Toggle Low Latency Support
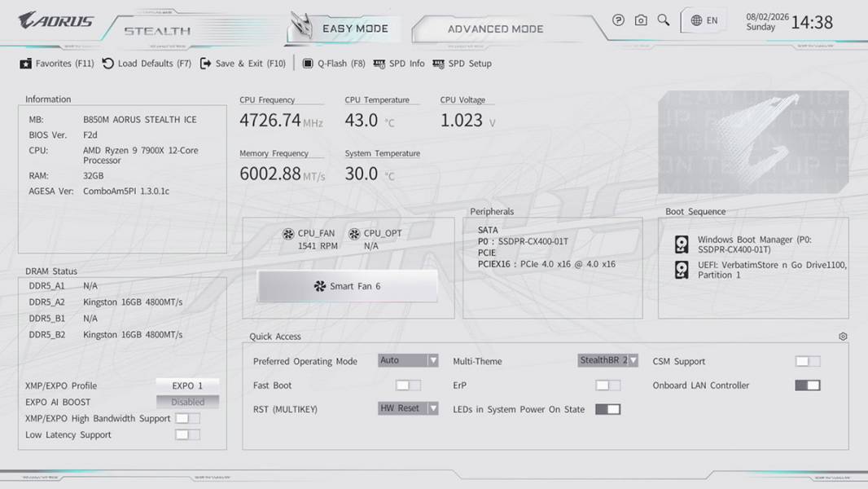Screen dimensions: 868x489 coord(187,434)
